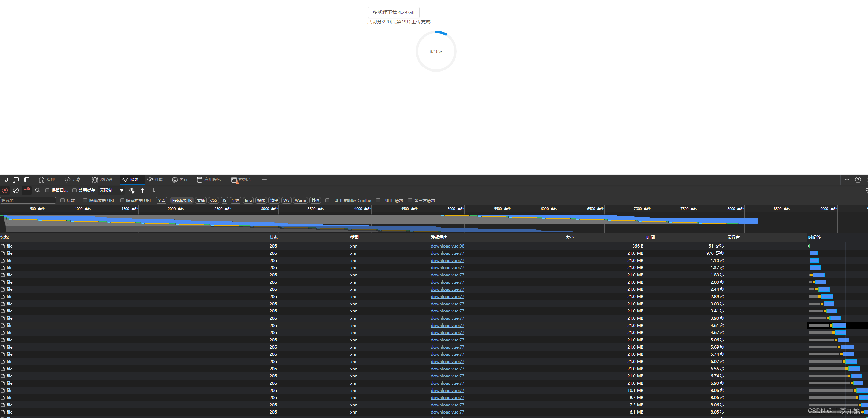Open network search magnifier

[38, 190]
